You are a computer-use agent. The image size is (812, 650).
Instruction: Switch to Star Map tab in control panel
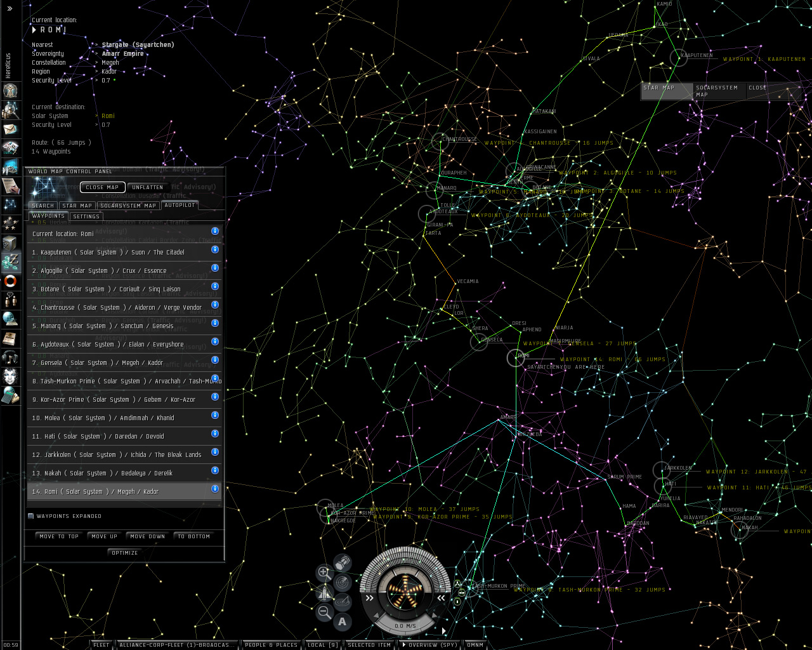[77, 206]
